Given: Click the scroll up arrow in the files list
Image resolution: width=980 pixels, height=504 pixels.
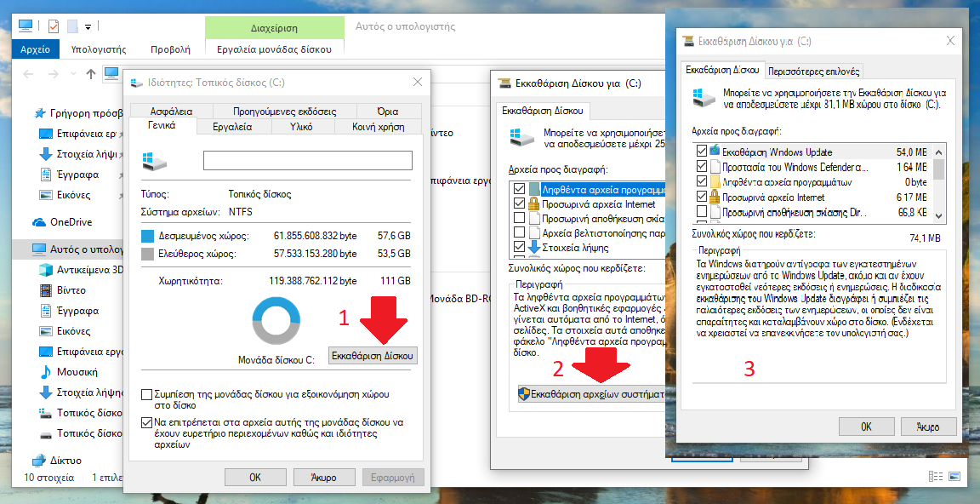Looking at the screenshot, I should (x=939, y=151).
